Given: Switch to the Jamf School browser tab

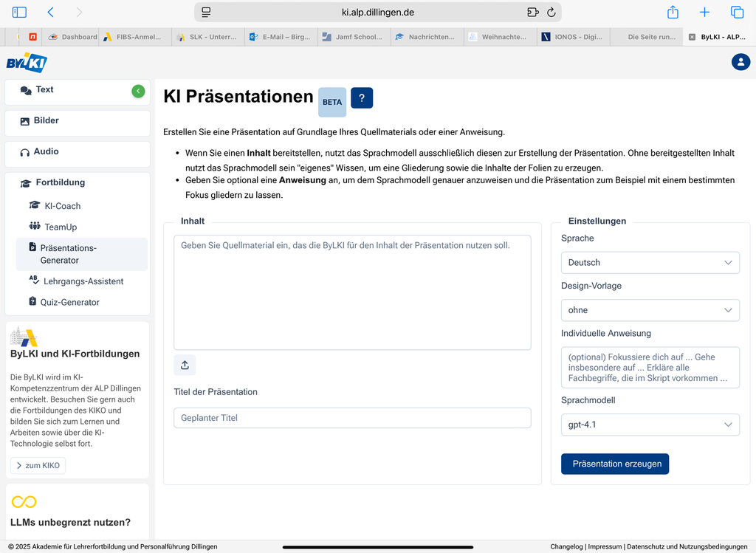Looking at the screenshot, I should [354, 37].
